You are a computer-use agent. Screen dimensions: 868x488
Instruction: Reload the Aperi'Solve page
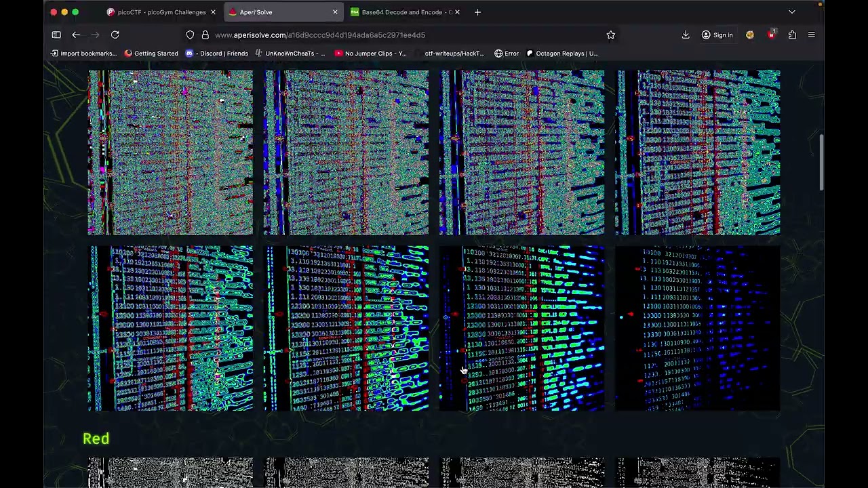pyautogui.click(x=115, y=35)
